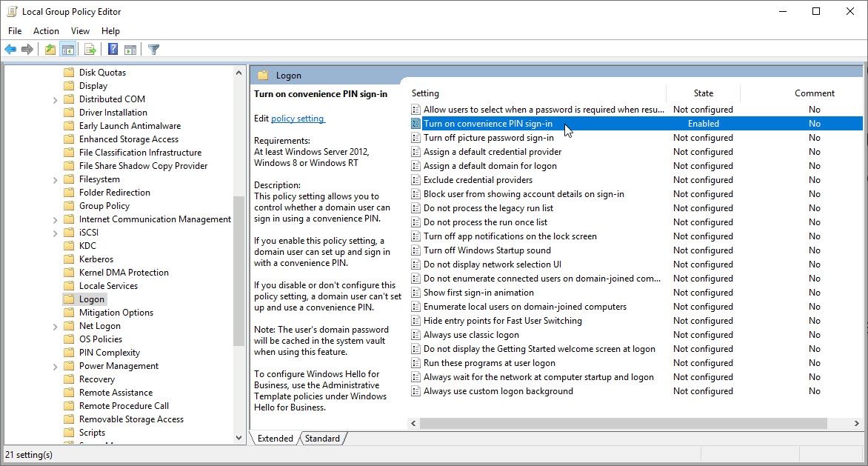The height and width of the screenshot is (466, 868).
Task: Sort settings by the State column header
Action: tap(702, 93)
